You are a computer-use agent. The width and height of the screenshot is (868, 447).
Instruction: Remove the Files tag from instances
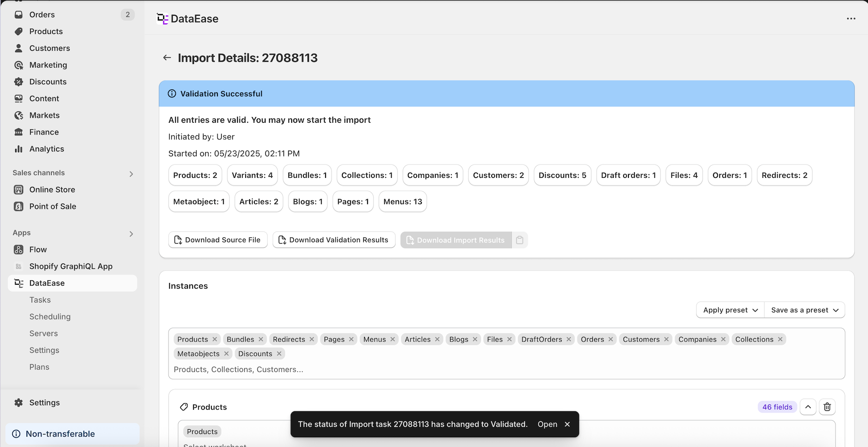510,339
